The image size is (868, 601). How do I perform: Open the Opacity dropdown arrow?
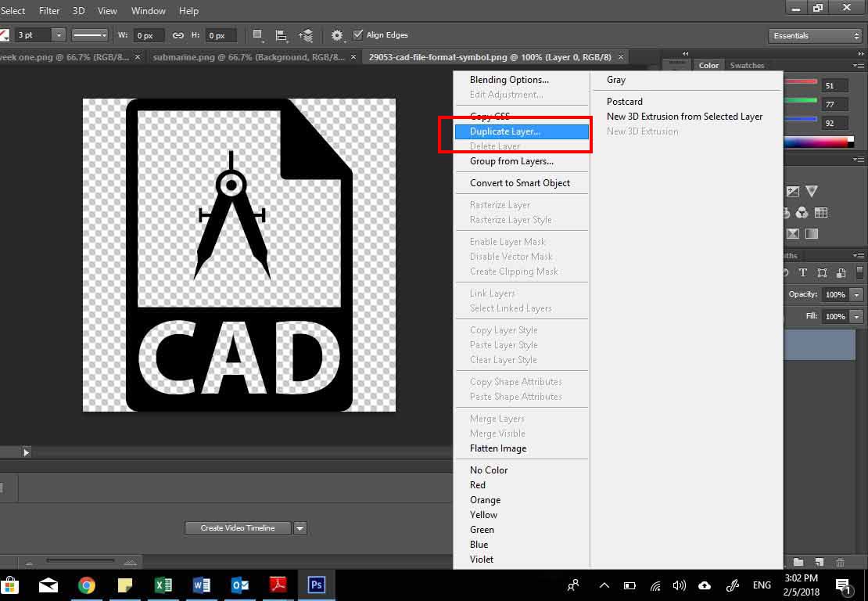click(856, 295)
